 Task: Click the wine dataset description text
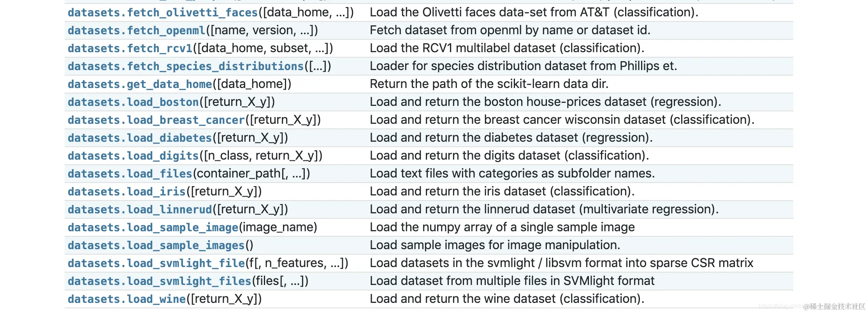click(x=507, y=299)
